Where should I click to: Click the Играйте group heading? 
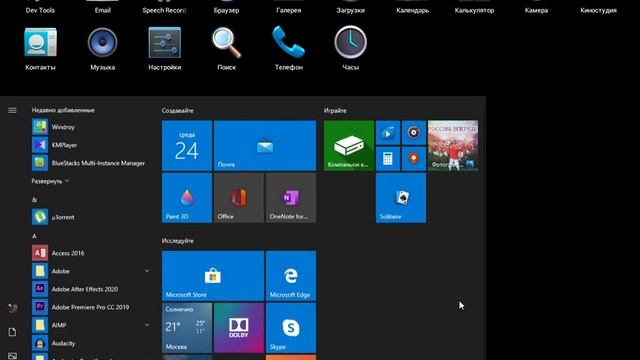(x=335, y=111)
